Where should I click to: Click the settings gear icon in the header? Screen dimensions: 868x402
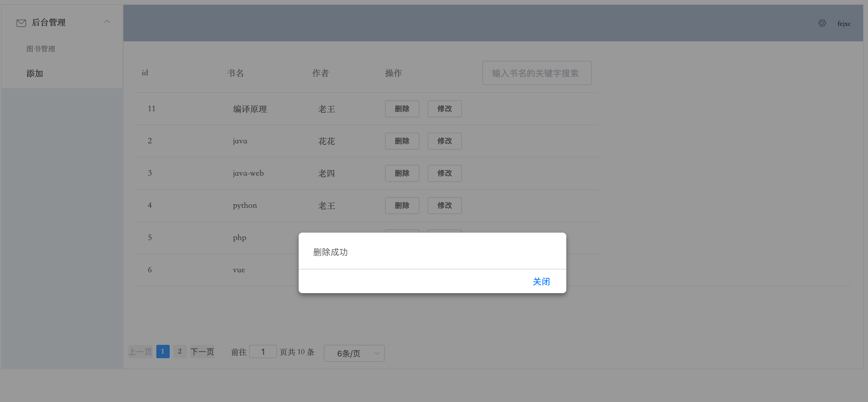(x=822, y=23)
